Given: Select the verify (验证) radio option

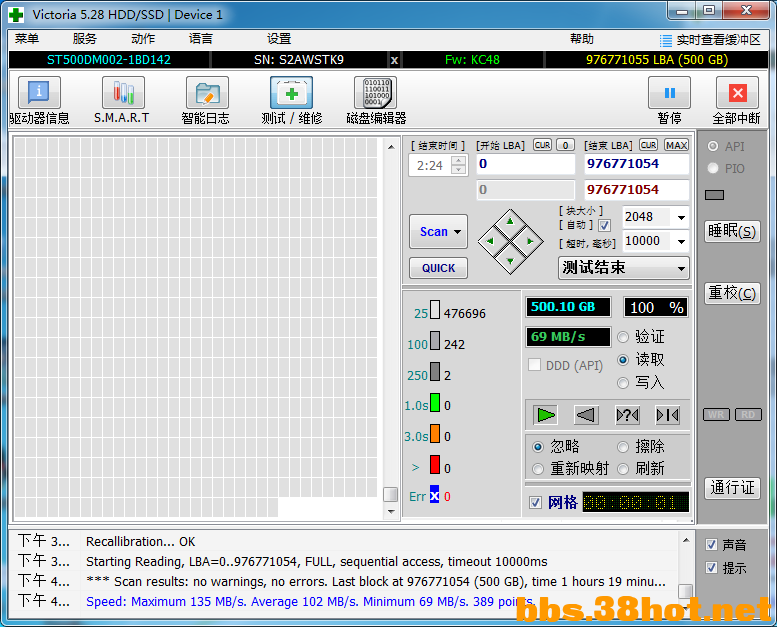Looking at the screenshot, I should click(623, 337).
